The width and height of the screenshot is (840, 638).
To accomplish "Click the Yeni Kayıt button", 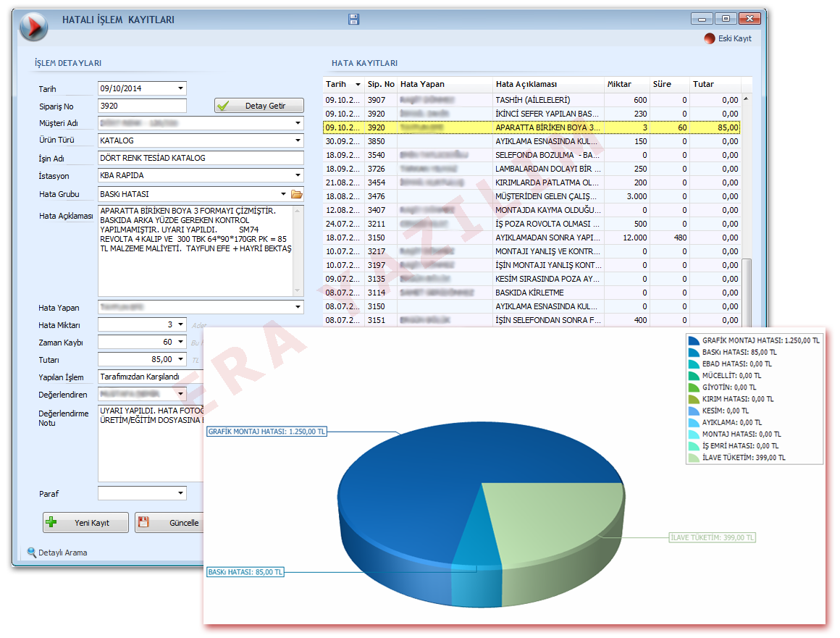I will 85,523.
